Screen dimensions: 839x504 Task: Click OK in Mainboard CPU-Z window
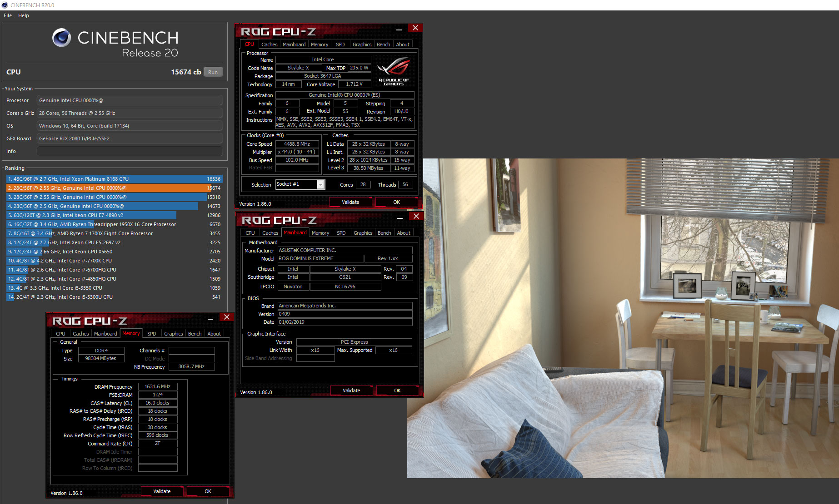pyautogui.click(x=398, y=390)
